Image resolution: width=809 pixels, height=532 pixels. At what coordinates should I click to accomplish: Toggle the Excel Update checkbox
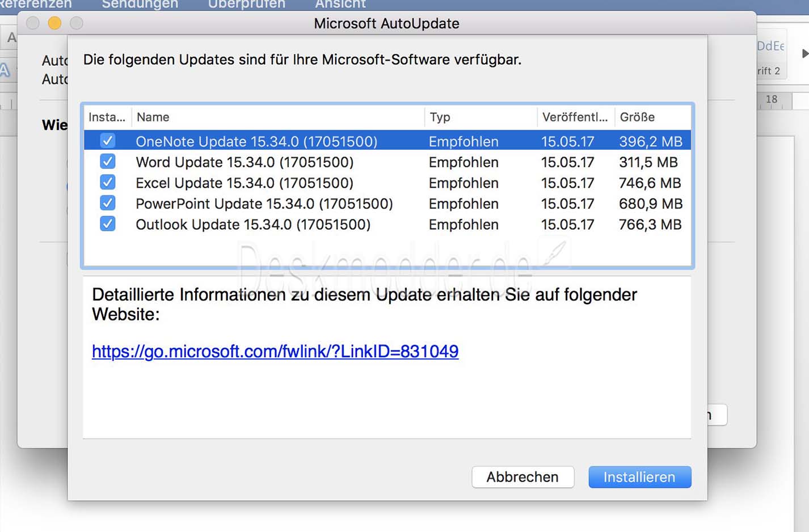[108, 183]
